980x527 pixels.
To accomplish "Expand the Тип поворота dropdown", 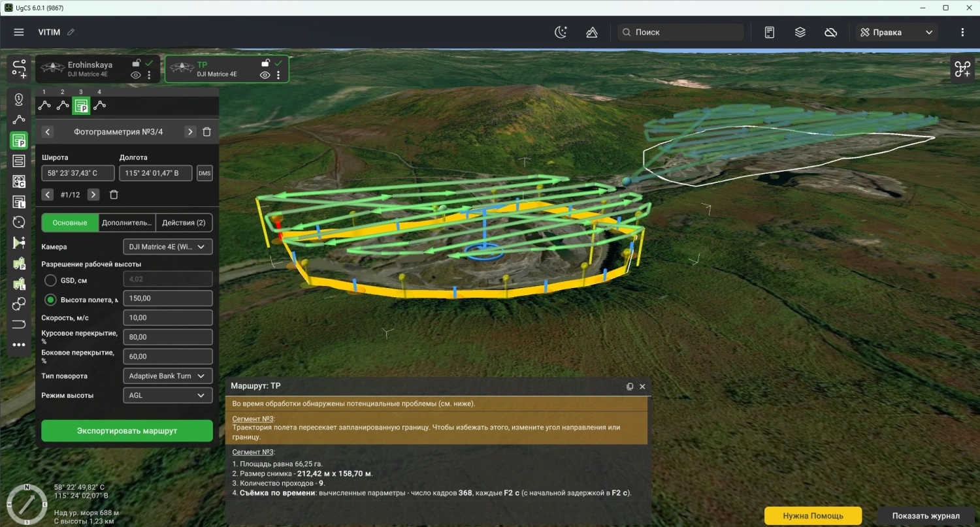I will pos(168,376).
